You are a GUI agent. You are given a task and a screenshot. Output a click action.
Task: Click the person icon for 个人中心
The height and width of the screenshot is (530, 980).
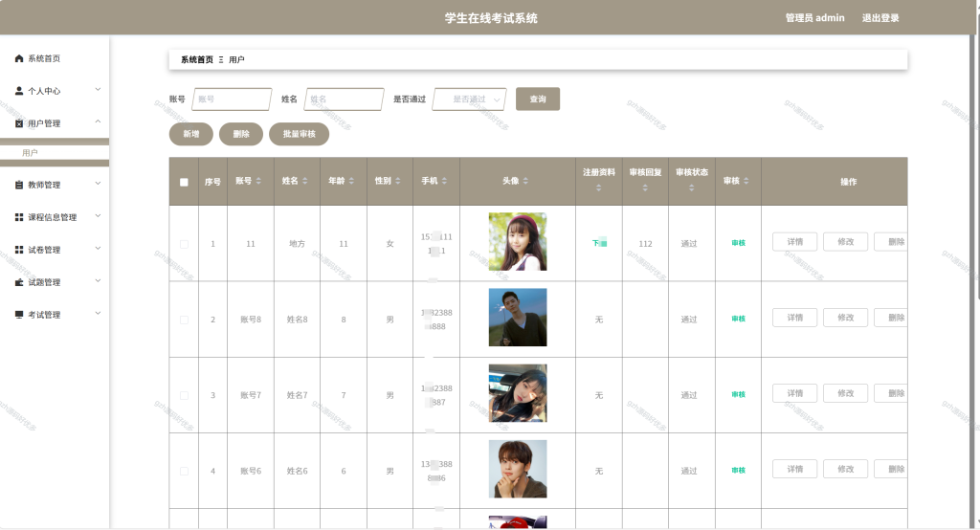[x=19, y=91]
